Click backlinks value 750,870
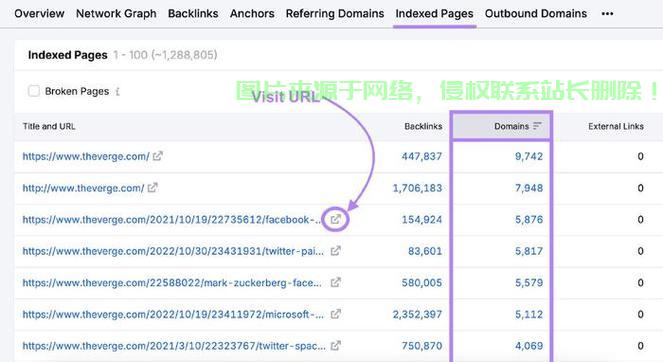Viewport: 663px width, 362px height. pos(422,346)
